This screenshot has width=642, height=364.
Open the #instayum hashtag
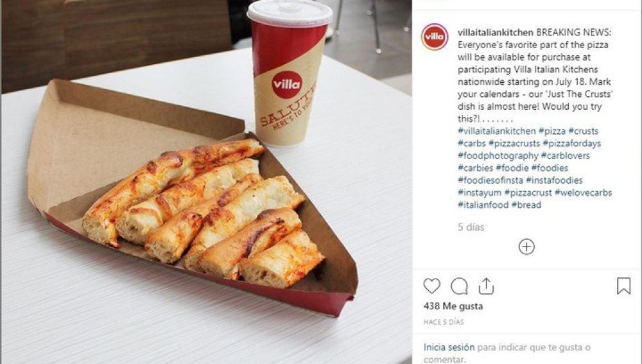pos(480,193)
